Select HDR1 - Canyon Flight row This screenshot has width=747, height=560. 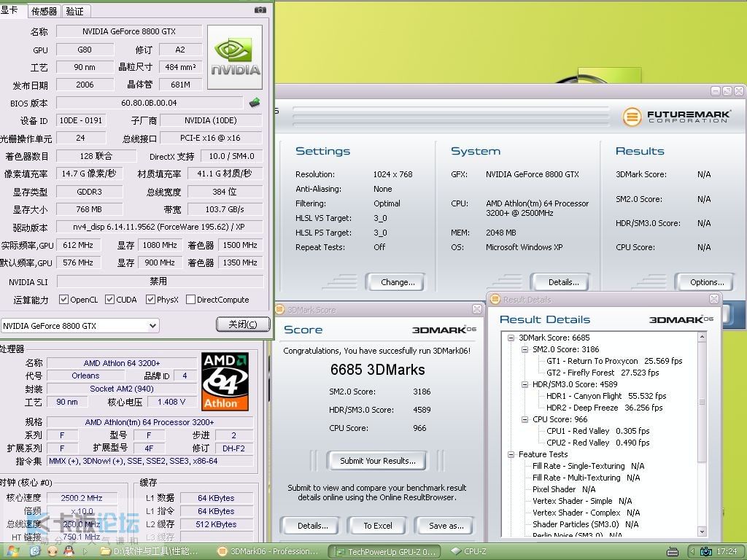pyautogui.click(x=606, y=396)
